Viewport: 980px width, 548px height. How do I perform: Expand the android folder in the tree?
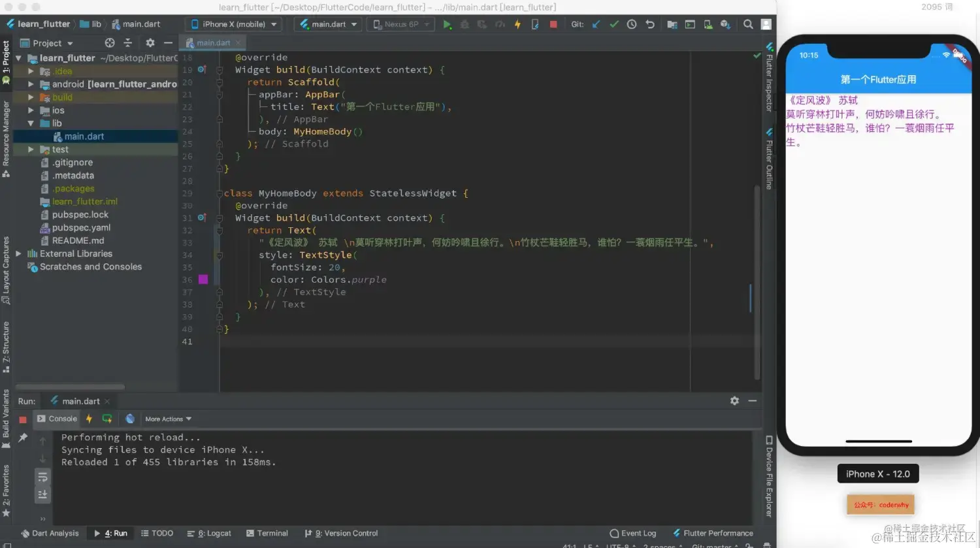31,84
